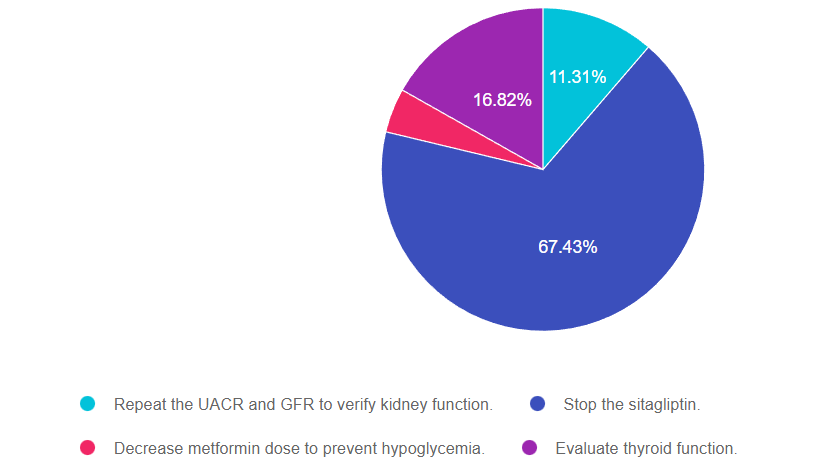Click the cyan legend dot for Repeat UACR
The width and height of the screenshot is (814, 460).
(88, 404)
